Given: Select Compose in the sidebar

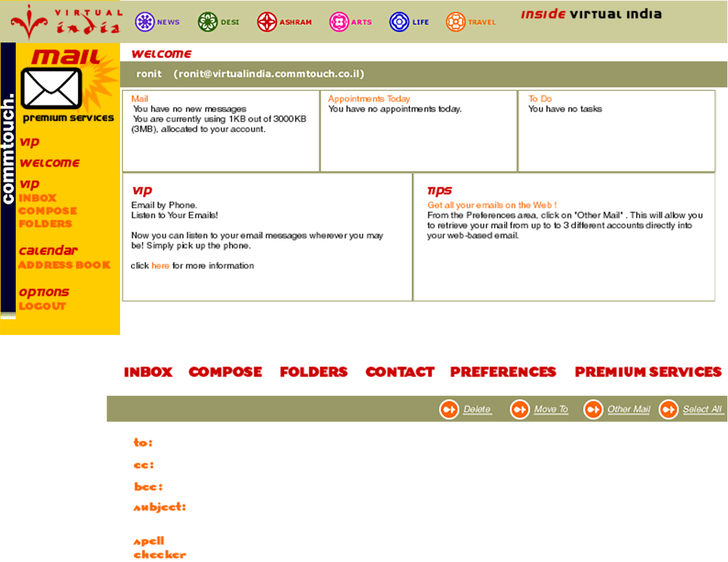Looking at the screenshot, I should (48, 211).
